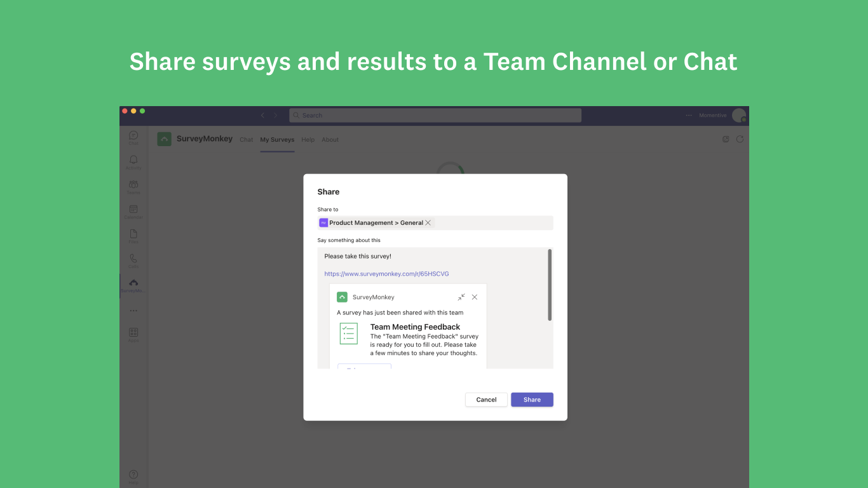
Task: Minimize window with the yellow button
Action: tap(133, 111)
